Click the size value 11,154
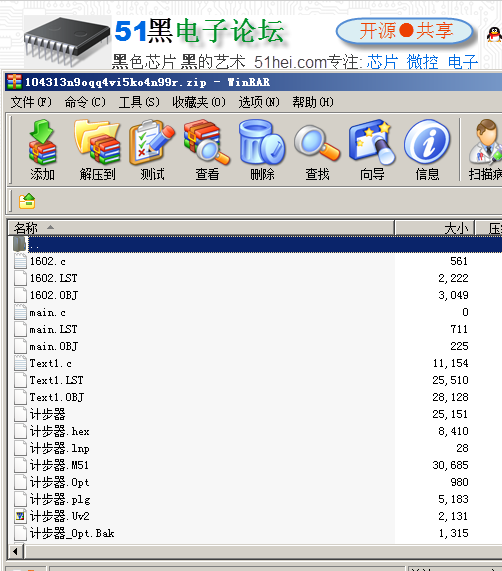Screen dimensions: 502x571 [450, 363]
